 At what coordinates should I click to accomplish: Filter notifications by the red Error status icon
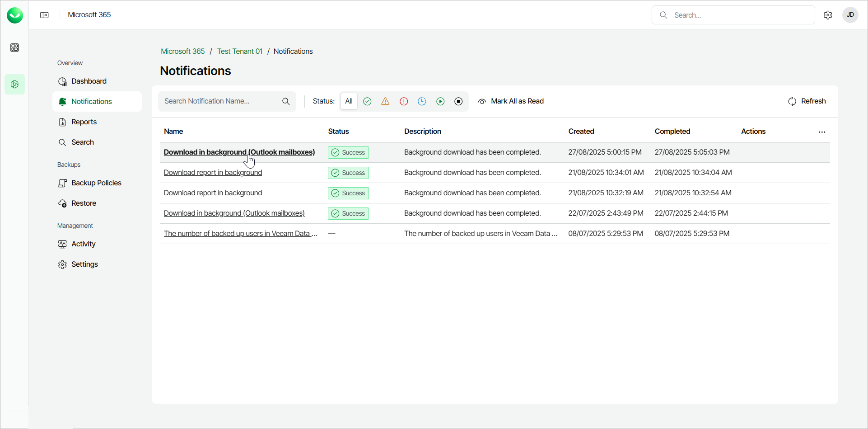(x=404, y=101)
